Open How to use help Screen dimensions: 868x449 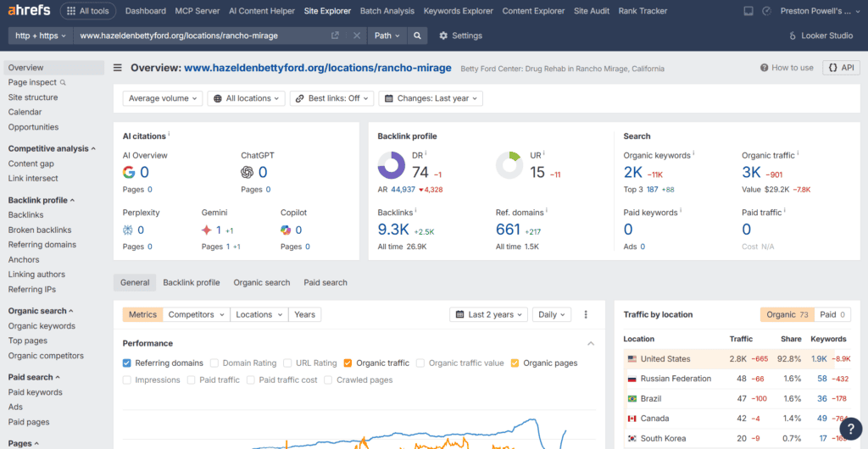tap(787, 68)
